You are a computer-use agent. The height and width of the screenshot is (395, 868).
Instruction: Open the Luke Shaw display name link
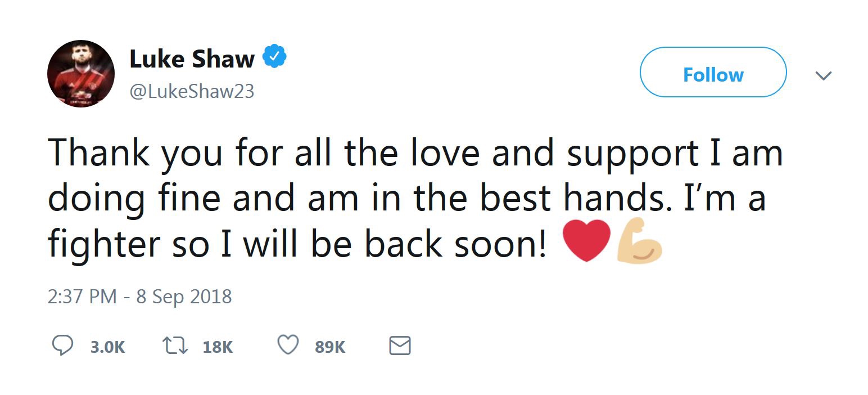(x=192, y=59)
